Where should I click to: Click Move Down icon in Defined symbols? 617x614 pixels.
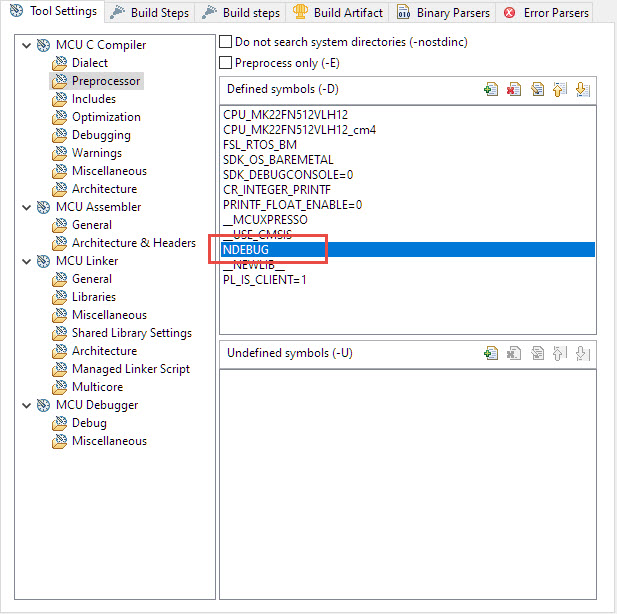pos(583,89)
